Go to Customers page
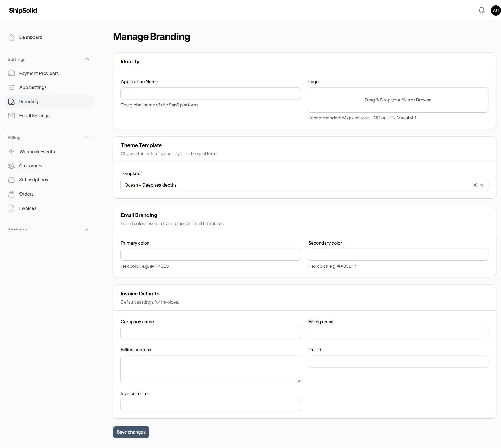This screenshot has height=448, width=501. tap(31, 166)
